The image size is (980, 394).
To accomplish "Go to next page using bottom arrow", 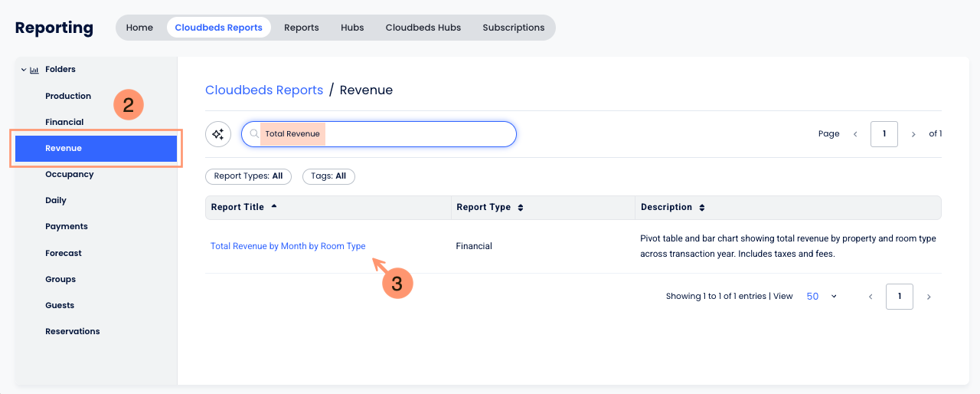I will [929, 297].
